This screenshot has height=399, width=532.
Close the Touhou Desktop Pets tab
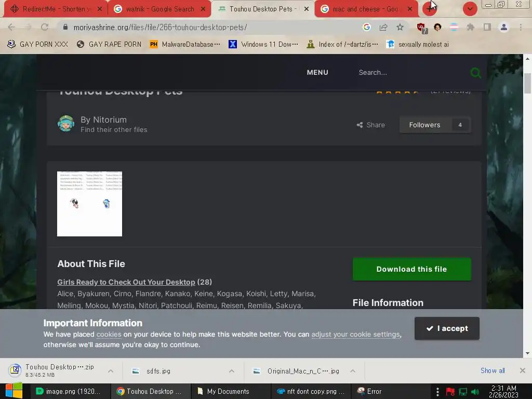click(x=307, y=9)
